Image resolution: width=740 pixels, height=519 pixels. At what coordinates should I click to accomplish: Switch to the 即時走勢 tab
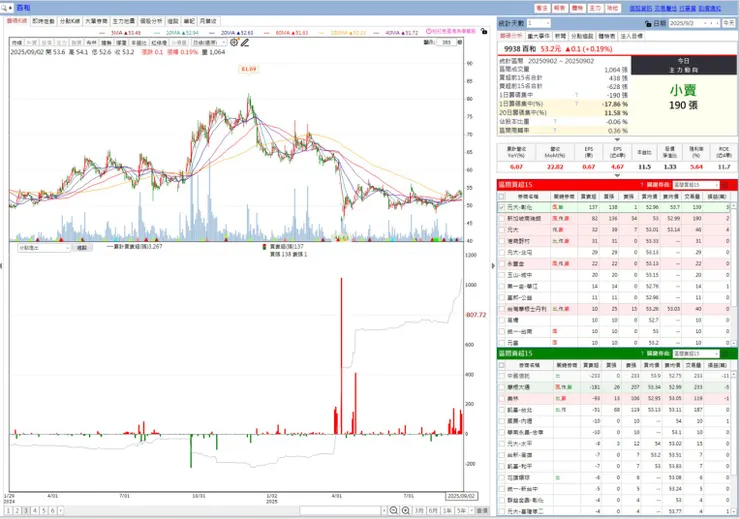43,21
